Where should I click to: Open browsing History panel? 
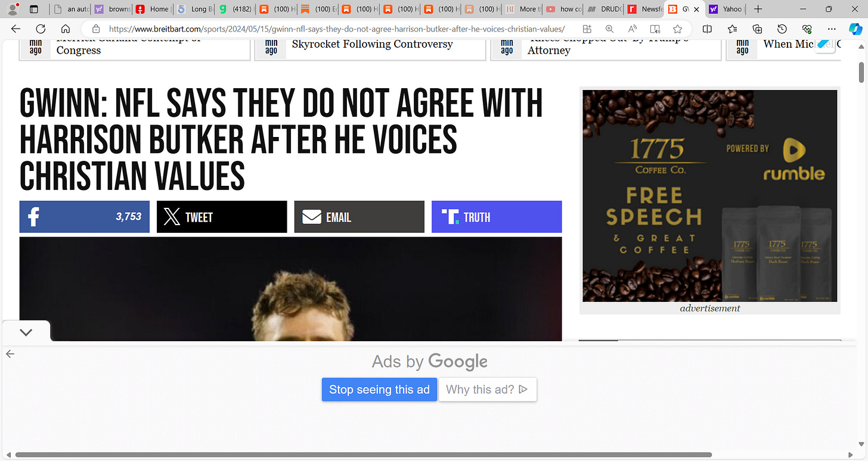point(782,29)
